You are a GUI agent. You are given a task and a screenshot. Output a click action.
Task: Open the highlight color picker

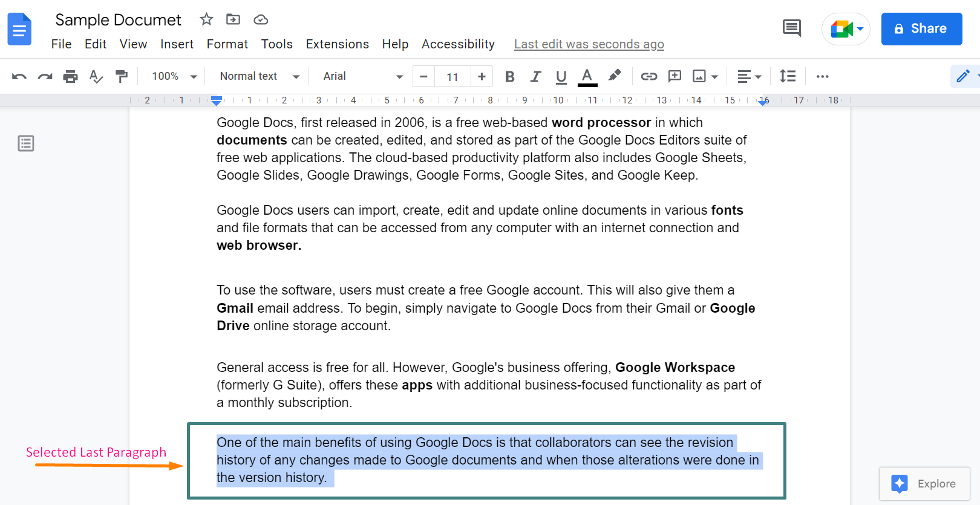pyautogui.click(x=615, y=76)
